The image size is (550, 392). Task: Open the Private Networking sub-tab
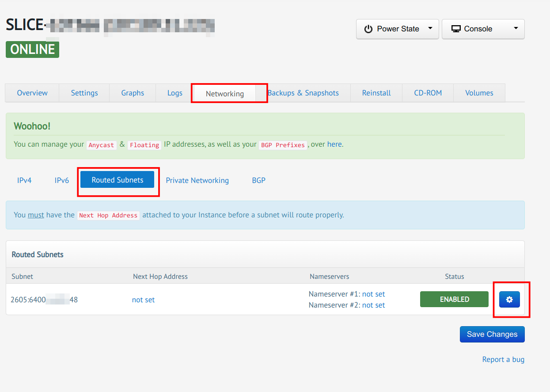point(197,180)
